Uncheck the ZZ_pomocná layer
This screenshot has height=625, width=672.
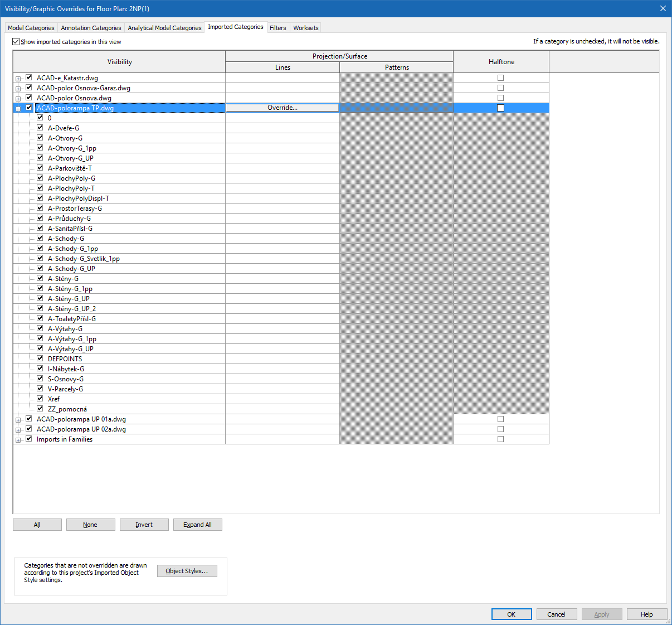[40, 409]
